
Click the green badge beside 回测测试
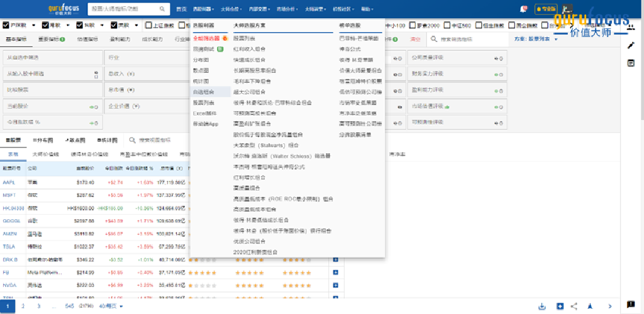coord(219,49)
